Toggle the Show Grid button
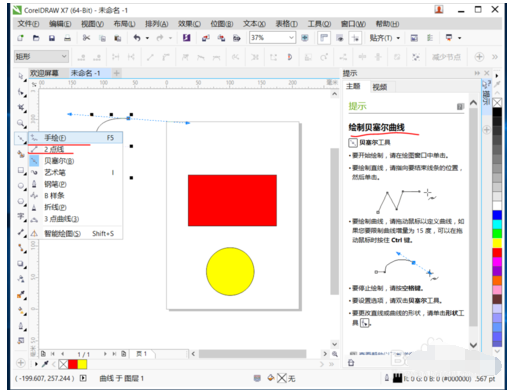Image resolution: width=509 pixels, height=390 pixels. click(x=340, y=38)
